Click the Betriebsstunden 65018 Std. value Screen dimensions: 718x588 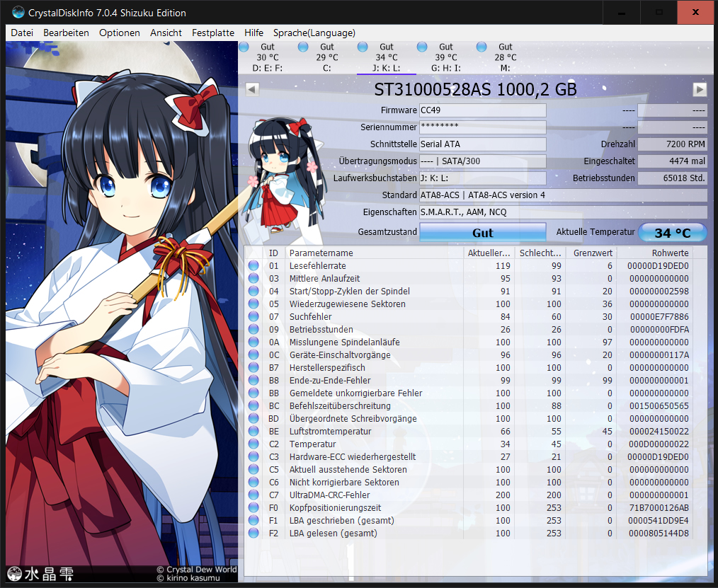[672, 178]
